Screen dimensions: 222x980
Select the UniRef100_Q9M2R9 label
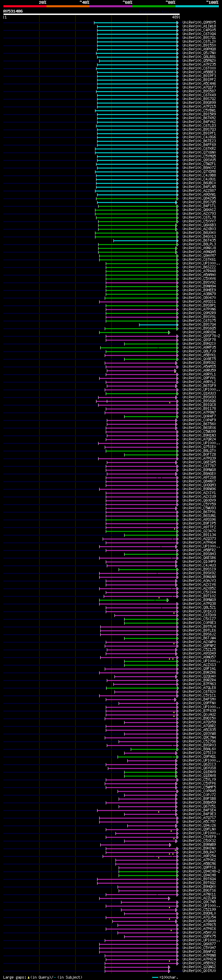tap(199, 313)
